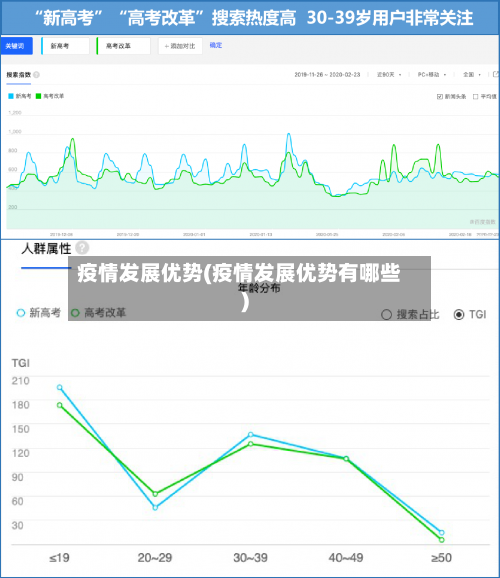Open the date range 2019-11-26 ~ 2020-02-23 picker
Image resolution: width=500 pixels, height=578 pixels.
tap(327, 74)
